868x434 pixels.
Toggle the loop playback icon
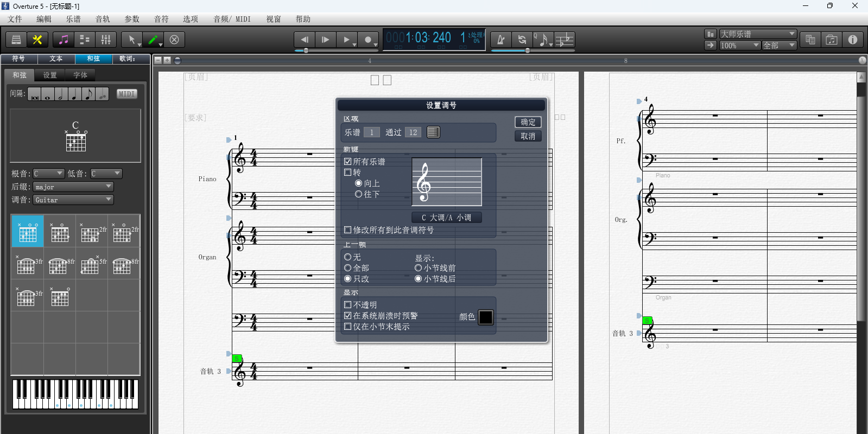coord(522,40)
